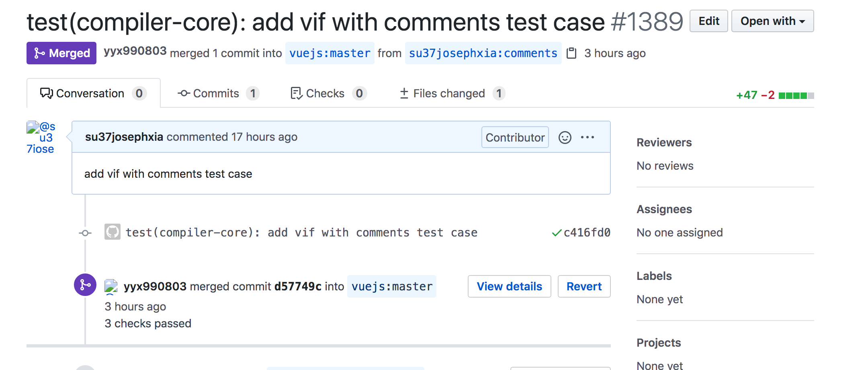Select the Conversation tab

pyautogui.click(x=93, y=93)
